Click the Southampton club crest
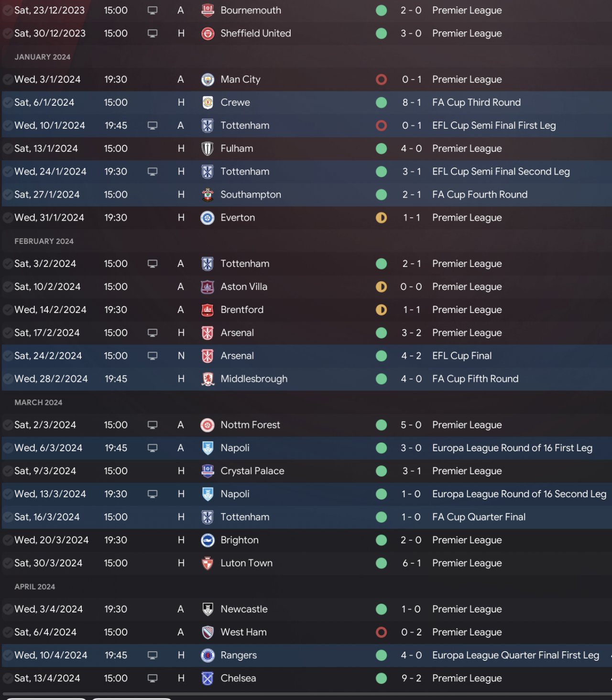Viewport: 612px width, 700px height. coord(208,195)
